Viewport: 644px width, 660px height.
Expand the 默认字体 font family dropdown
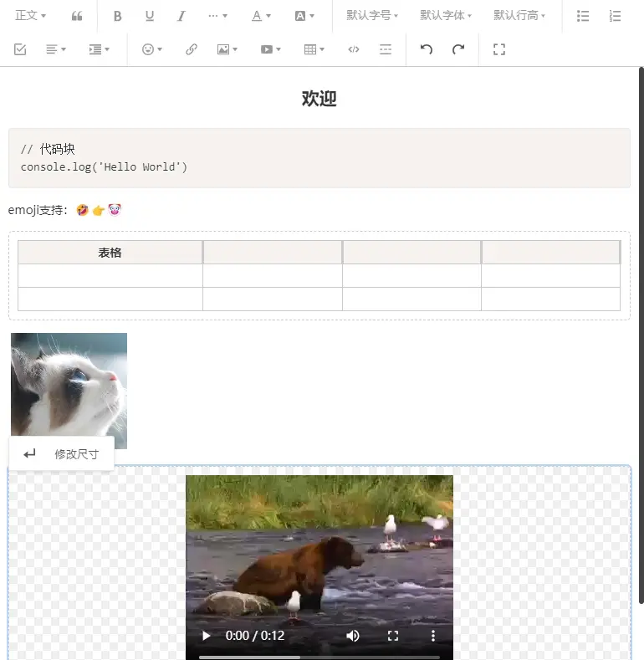click(x=446, y=16)
